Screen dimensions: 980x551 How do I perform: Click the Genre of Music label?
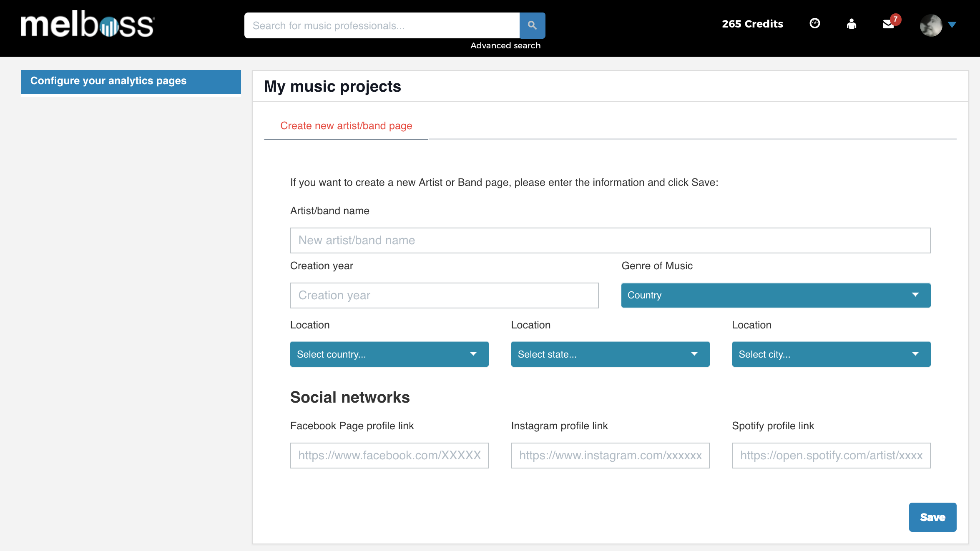tap(657, 266)
